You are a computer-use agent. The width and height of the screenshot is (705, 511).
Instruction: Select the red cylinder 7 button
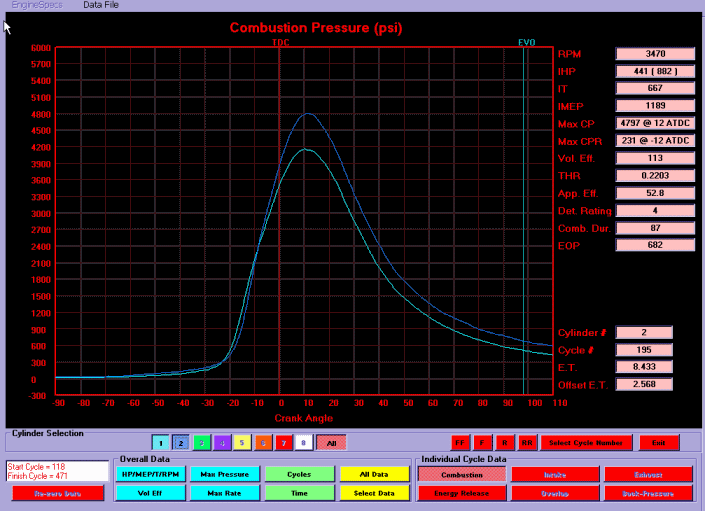(285, 442)
